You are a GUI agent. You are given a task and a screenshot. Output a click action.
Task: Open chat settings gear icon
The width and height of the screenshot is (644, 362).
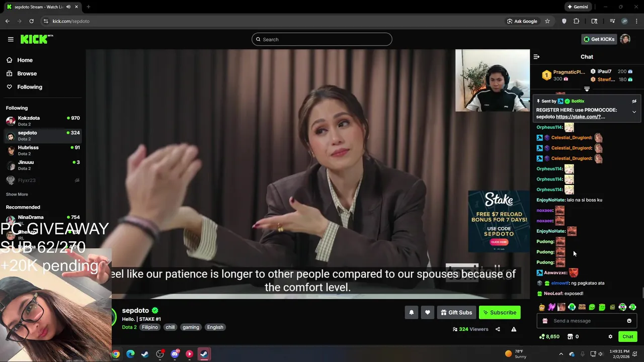[x=610, y=336]
